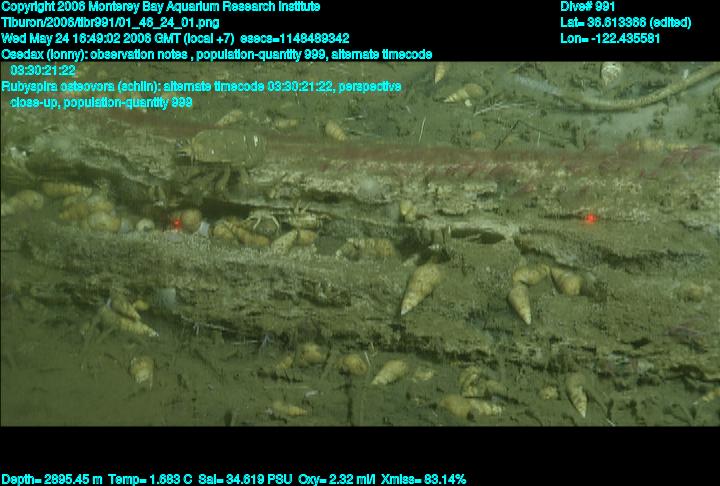Click the Rubyspira osteovora annotation line
The width and height of the screenshot is (720, 486).
[x=201, y=86]
